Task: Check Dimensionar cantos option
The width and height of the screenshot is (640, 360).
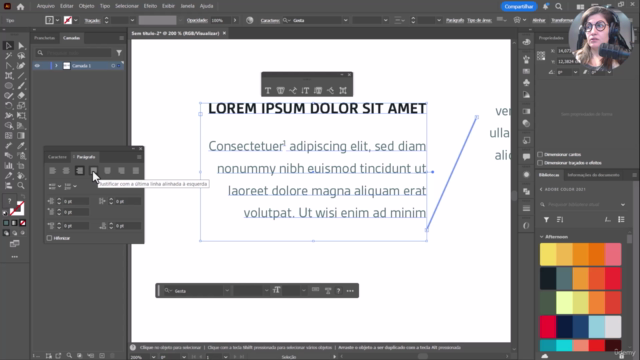Action: (540, 154)
